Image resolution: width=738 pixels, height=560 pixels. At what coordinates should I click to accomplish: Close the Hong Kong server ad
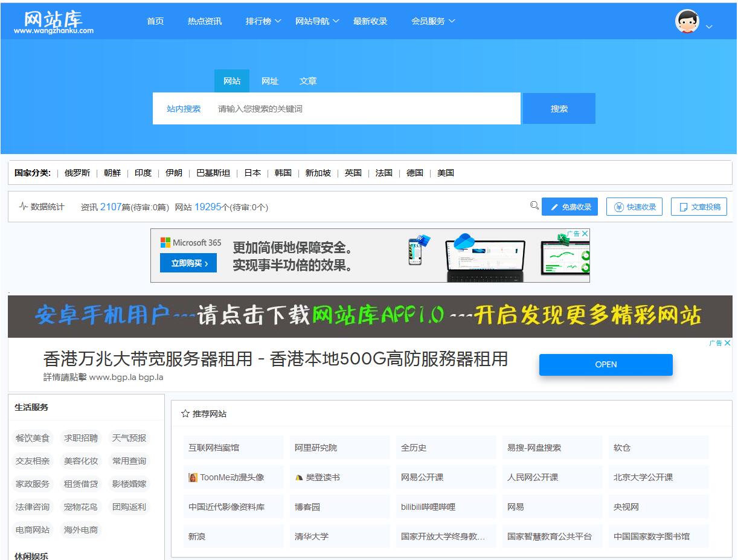point(727,343)
